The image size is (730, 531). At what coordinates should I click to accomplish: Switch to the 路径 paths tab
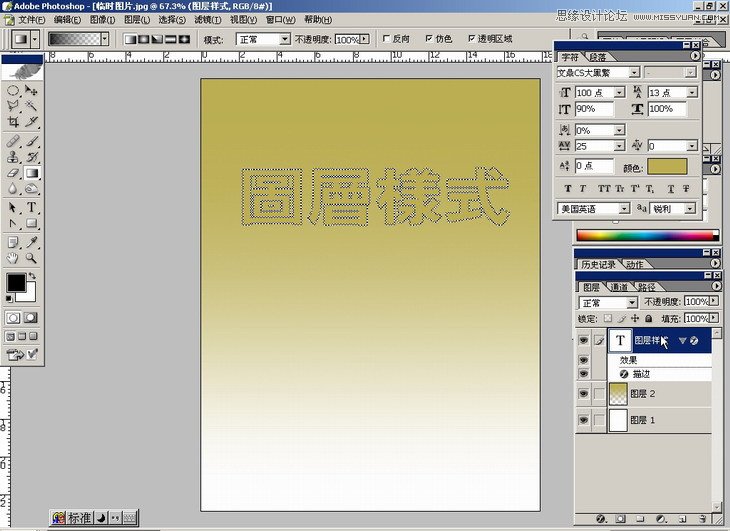pos(646,287)
